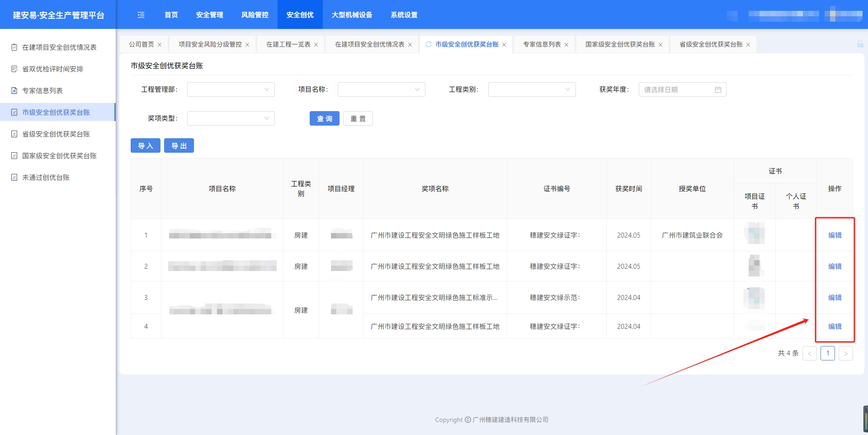Go to the next page arrow

845,353
